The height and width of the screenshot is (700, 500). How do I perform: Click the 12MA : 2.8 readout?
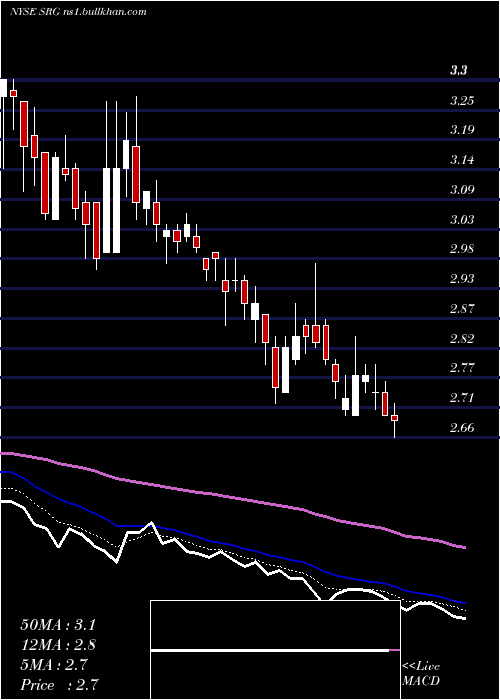[58, 645]
